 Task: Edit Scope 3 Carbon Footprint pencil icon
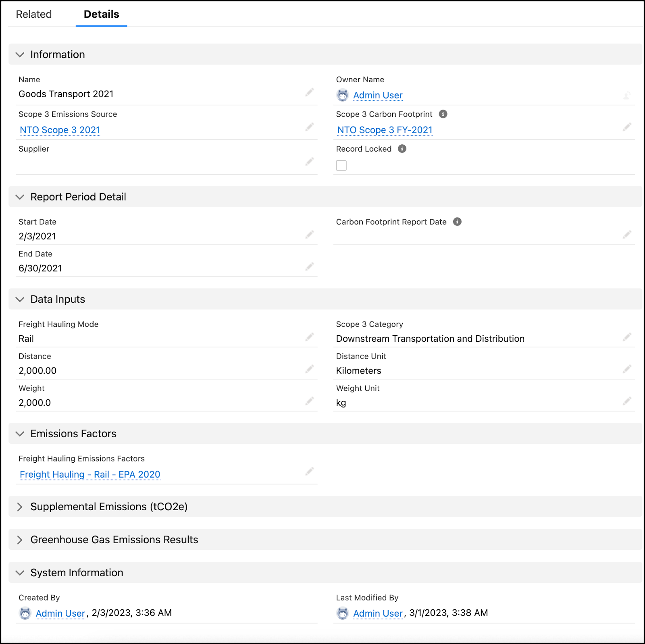(627, 127)
